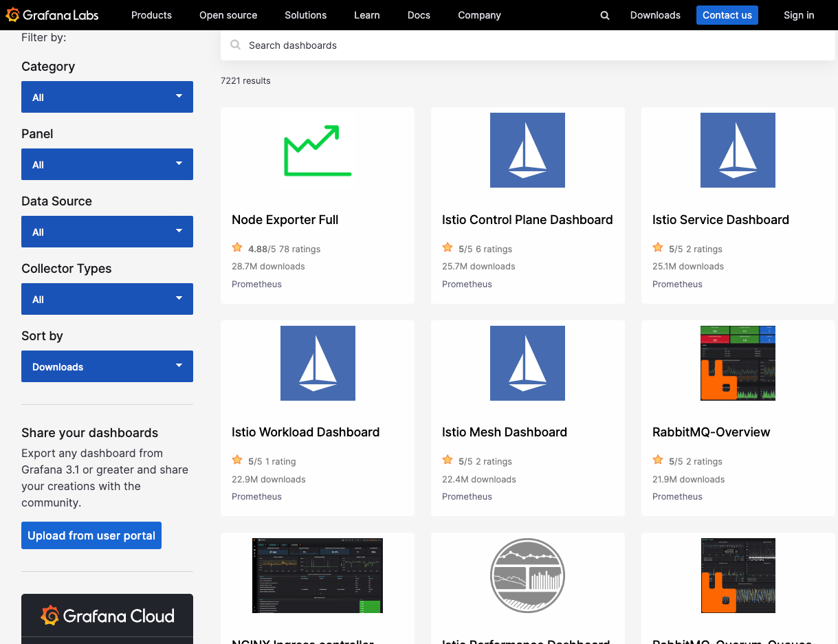Click the 25.7M downloads text
This screenshot has width=838, height=644.
[x=478, y=266]
